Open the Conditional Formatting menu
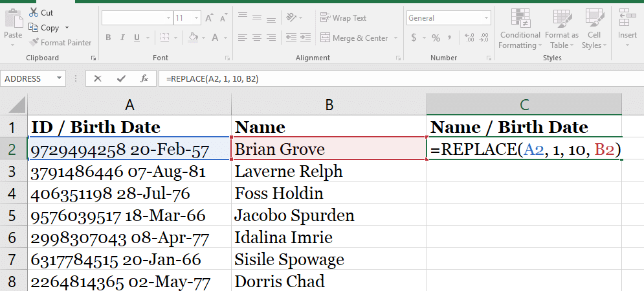 click(520, 29)
